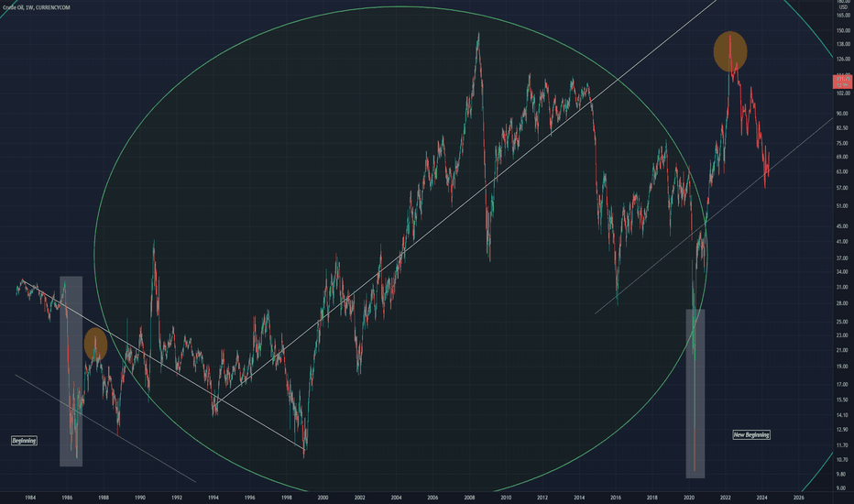Click the 1984 label on the time axis

coord(30,498)
